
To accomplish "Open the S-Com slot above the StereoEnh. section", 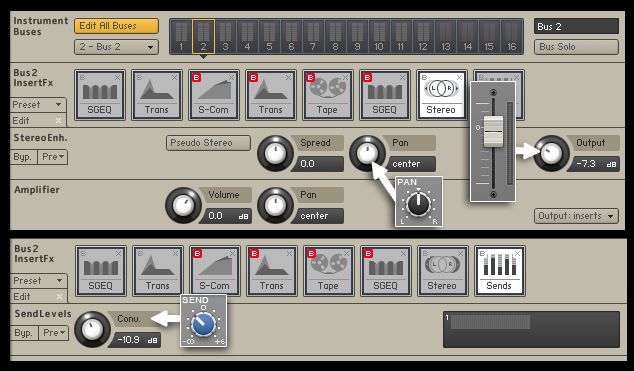I will pyautogui.click(x=213, y=95).
